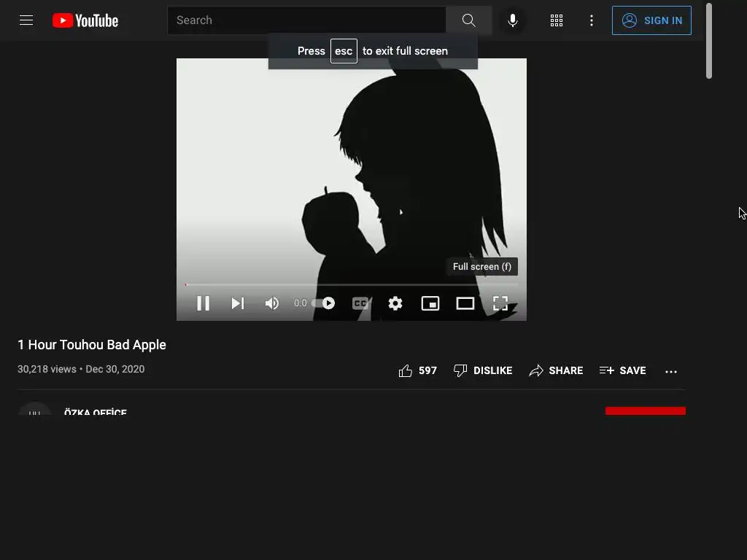
Task: Switch to theater mode
Action: [465, 303]
